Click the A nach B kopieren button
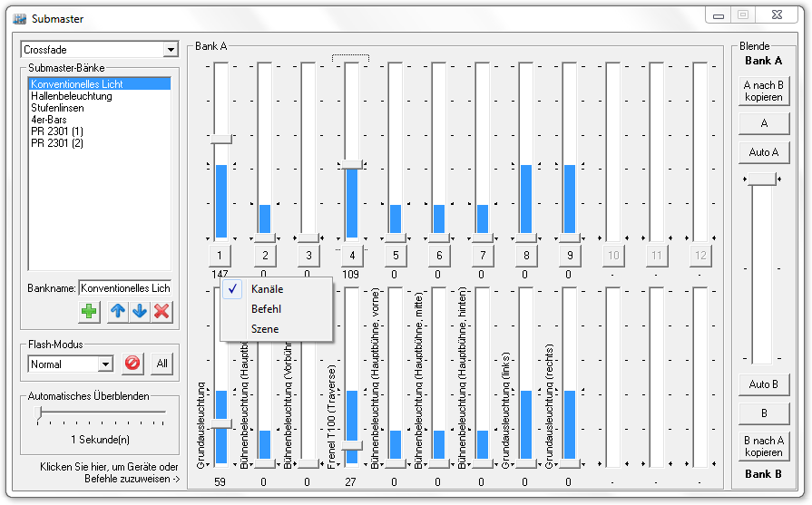This screenshot has width=812, height=505. (x=763, y=91)
